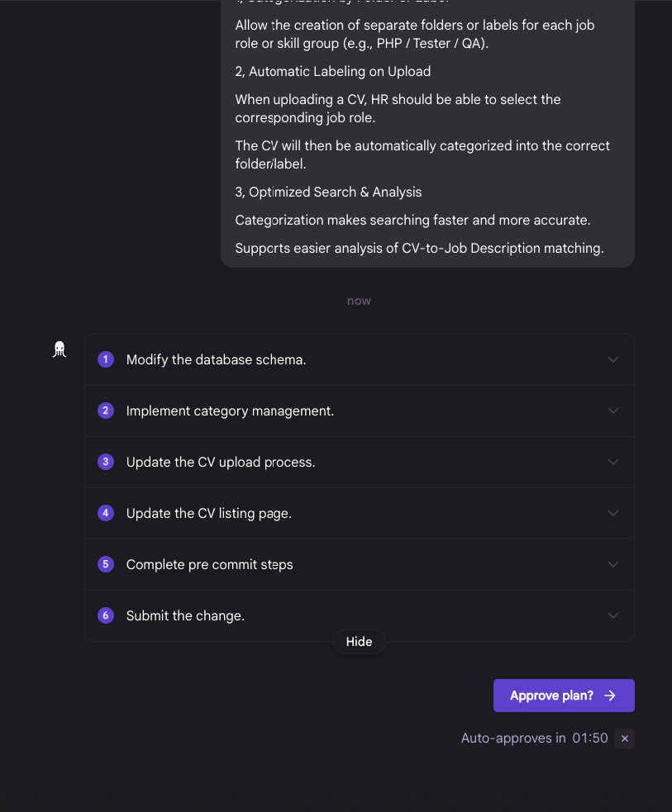
Task: Click the step 1 number badge
Action: click(106, 359)
